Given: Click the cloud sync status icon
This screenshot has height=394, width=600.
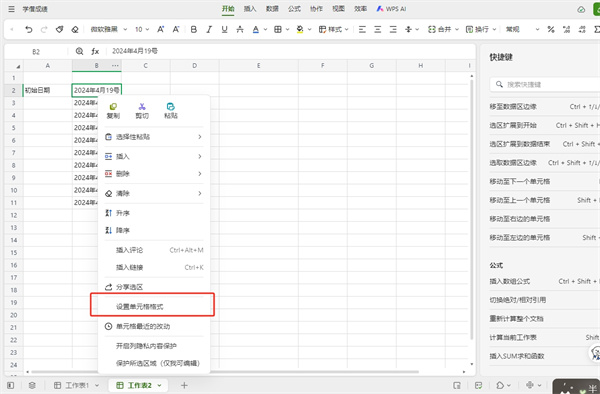Looking at the screenshot, I should [581, 10].
